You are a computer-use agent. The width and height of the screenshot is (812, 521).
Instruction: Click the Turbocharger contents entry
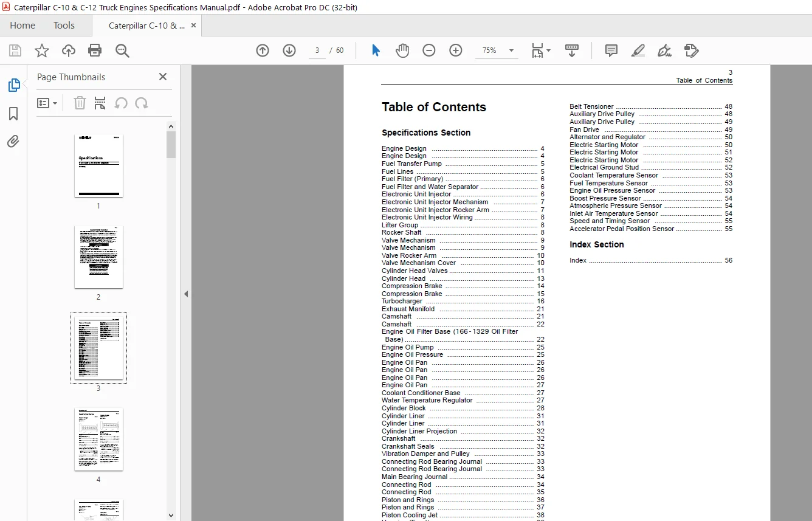(463, 302)
